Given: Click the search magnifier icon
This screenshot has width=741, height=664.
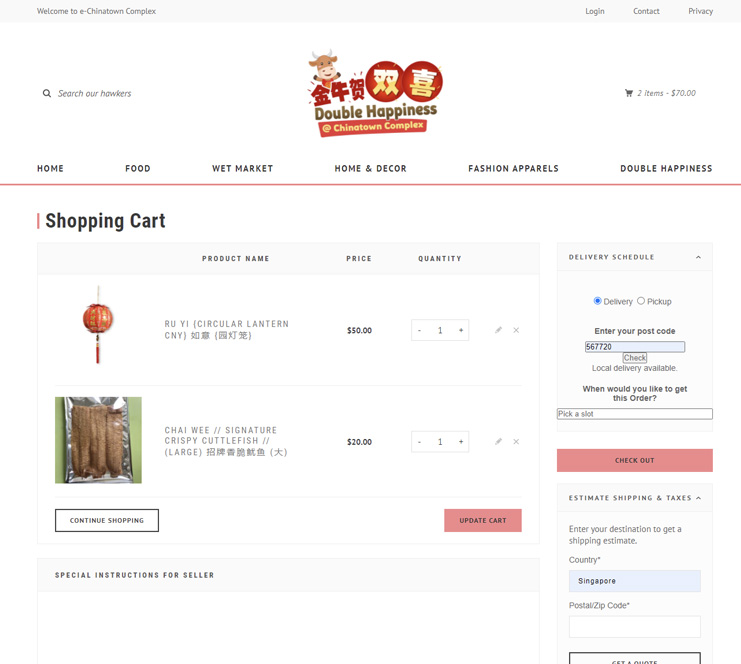Looking at the screenshot, I should [47, 94].
